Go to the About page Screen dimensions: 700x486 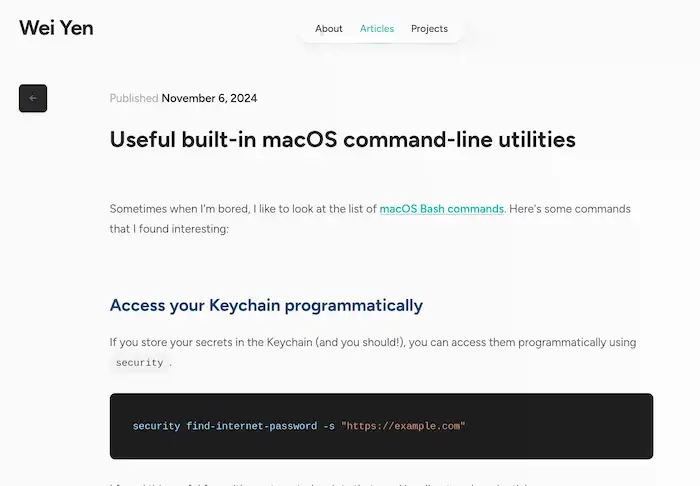tap(329, 29)
